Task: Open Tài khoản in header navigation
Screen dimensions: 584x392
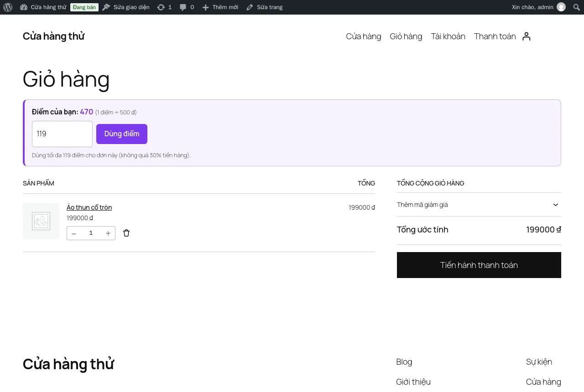Action: pos(448,36)
